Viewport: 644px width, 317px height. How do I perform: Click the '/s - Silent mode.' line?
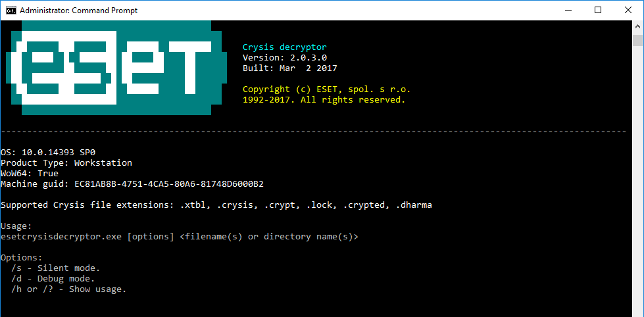pos(56,268)
